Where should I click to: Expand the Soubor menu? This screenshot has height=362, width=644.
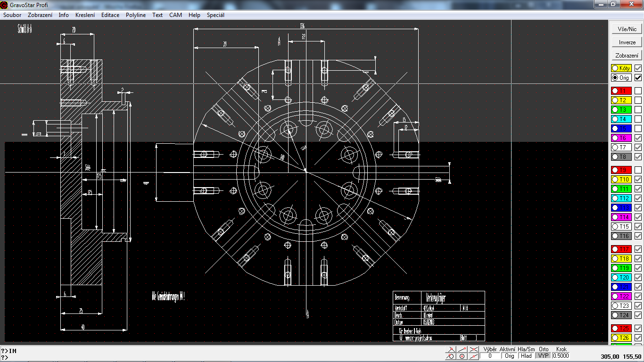12,15
